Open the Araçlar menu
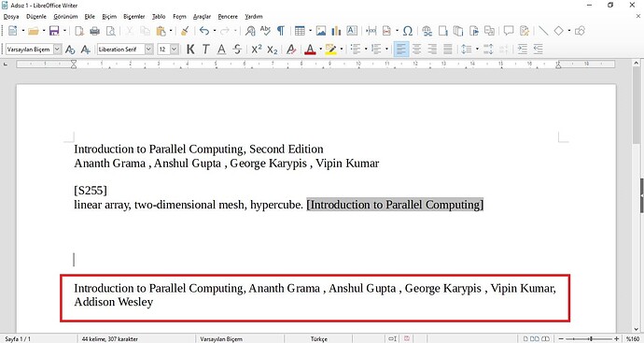Viewport: 644px width, 343px height. coord(202,17)
